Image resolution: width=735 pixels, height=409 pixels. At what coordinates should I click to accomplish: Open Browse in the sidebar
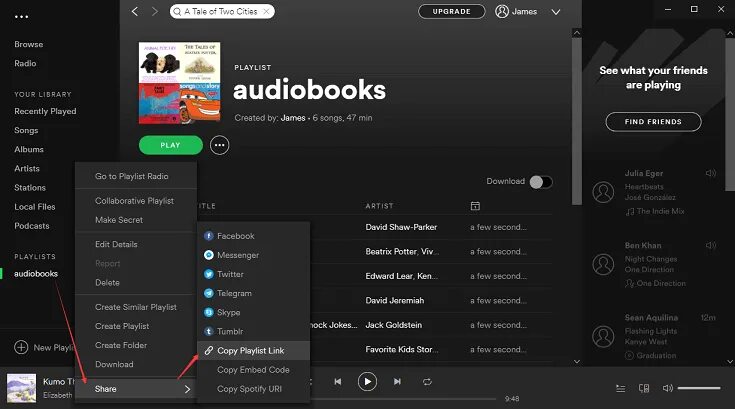point(29,45)
